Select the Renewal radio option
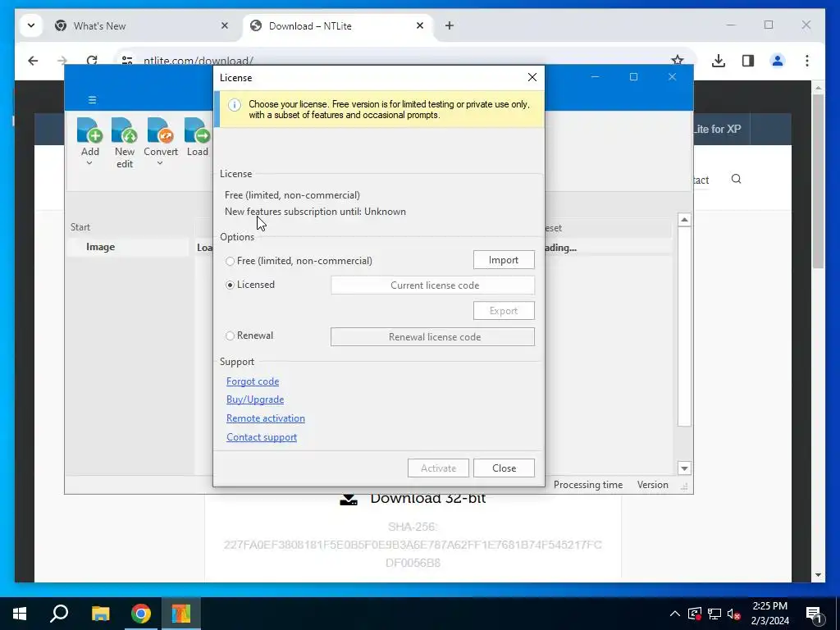 pos(230,336)
